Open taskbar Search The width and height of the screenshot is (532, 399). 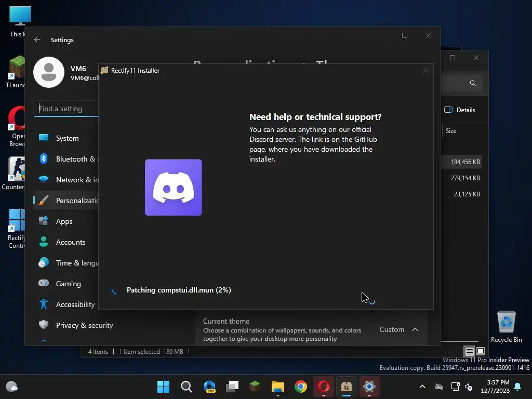point(187,387)
